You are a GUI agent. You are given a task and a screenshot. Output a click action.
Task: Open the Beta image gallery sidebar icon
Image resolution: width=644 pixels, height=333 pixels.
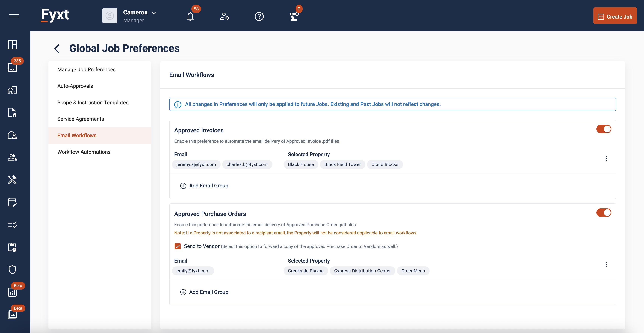tap(12, 314)
